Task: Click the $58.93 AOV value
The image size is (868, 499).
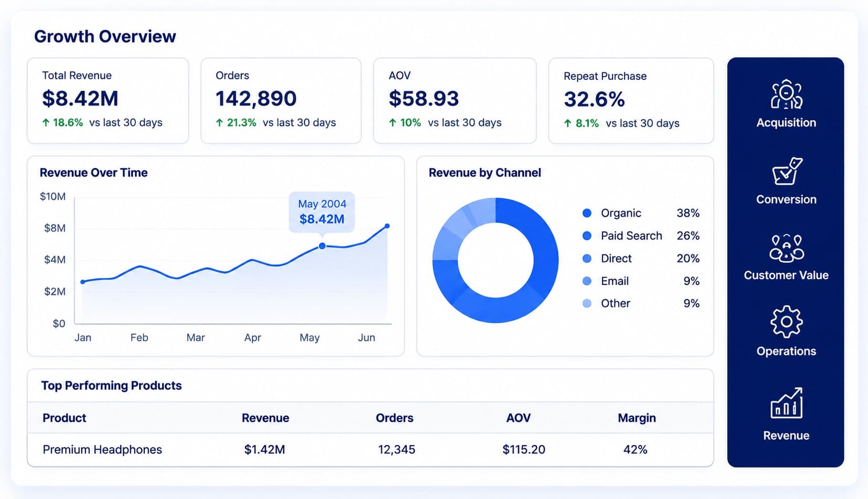Action: tap(424, 99)
